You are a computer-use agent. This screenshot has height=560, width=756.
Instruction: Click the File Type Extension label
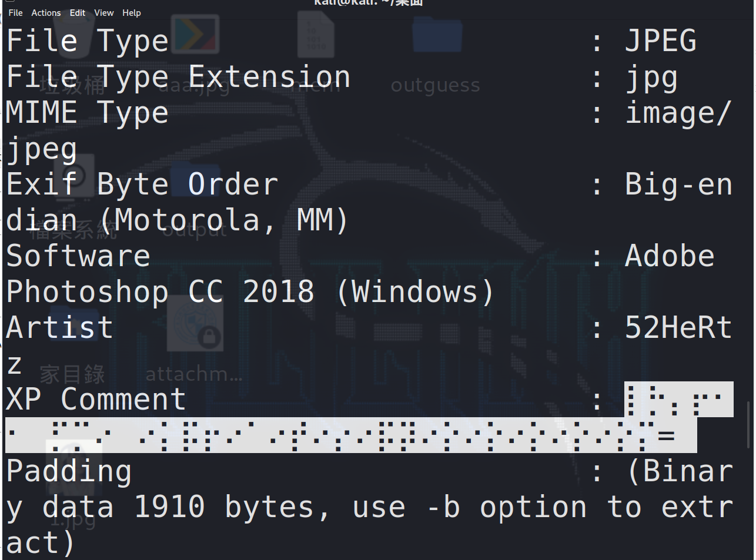[178, 78]
